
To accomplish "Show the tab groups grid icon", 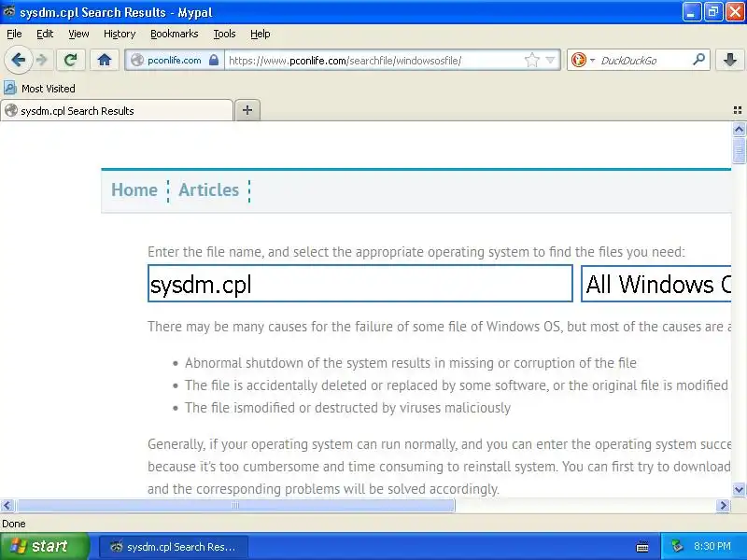I will [738, 110].
